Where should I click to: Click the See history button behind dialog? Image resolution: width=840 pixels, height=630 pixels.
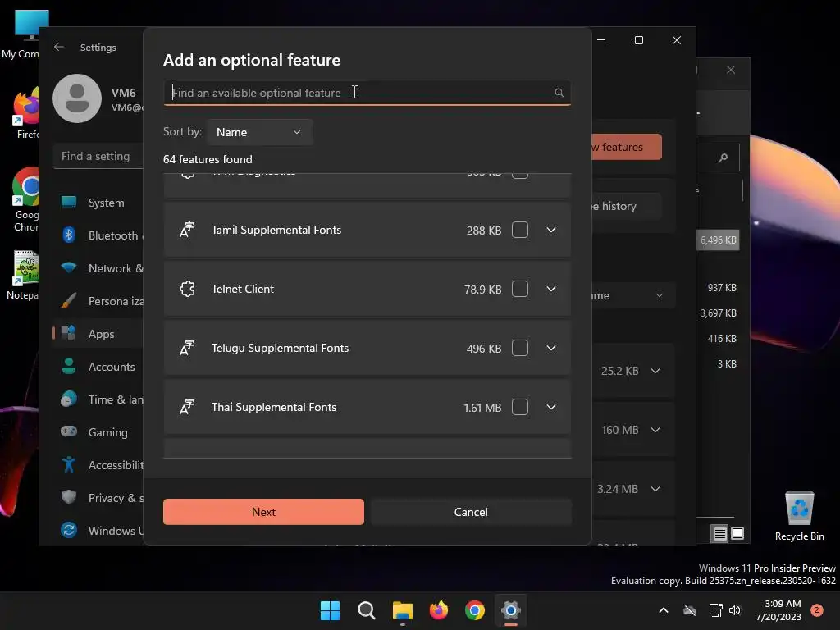(x=626, y=206)
